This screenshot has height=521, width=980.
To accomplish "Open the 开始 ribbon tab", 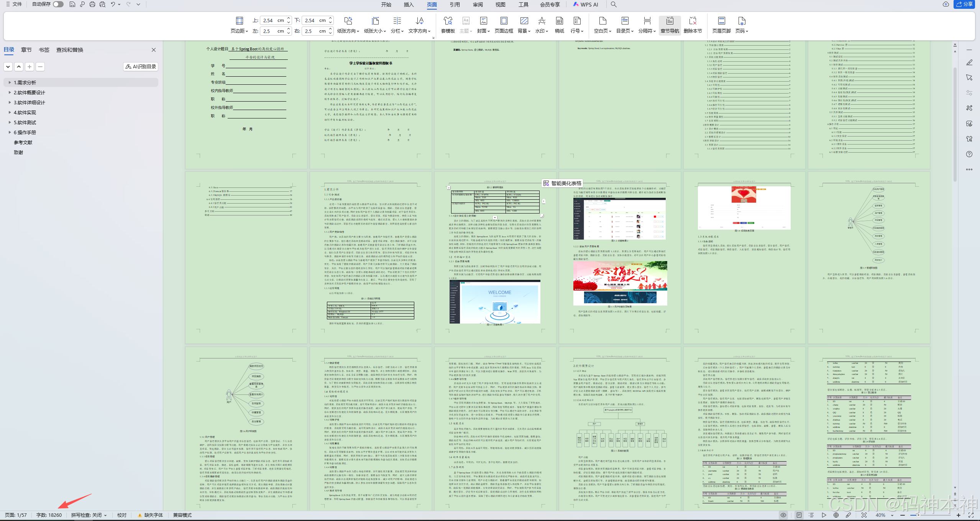I will [x=386, y=5].
